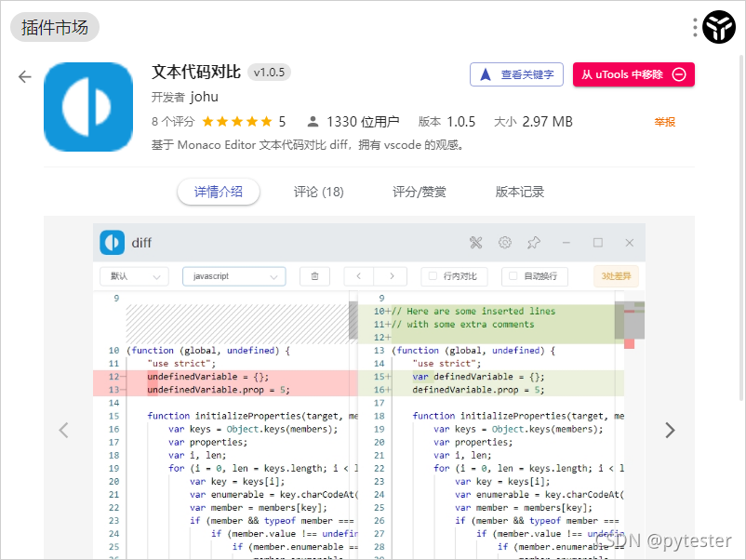
Task: Open the 评分/赞赏 tab
Action: pos(420,193)
